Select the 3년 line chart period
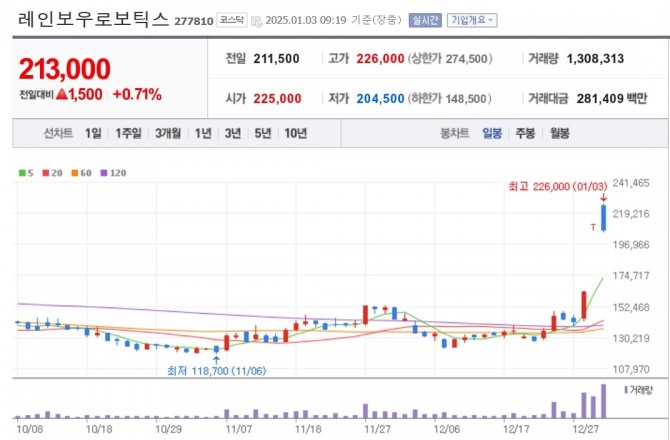This screenshot has width=670, height=440. 233,133
